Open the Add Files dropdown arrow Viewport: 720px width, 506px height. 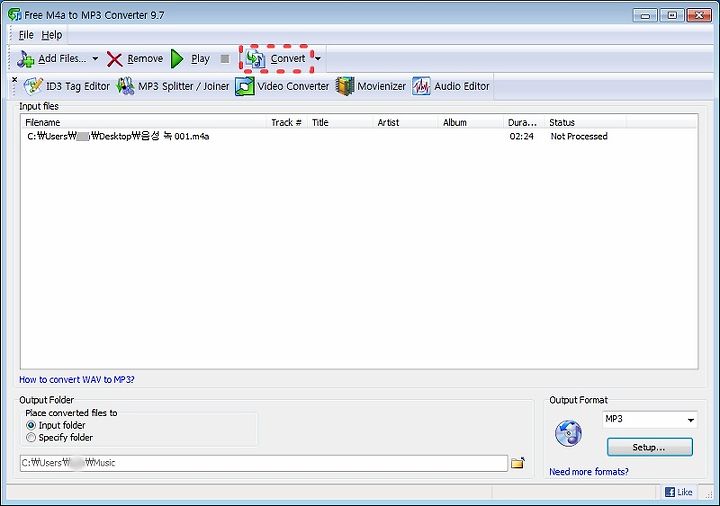click(x=95, y=59)
